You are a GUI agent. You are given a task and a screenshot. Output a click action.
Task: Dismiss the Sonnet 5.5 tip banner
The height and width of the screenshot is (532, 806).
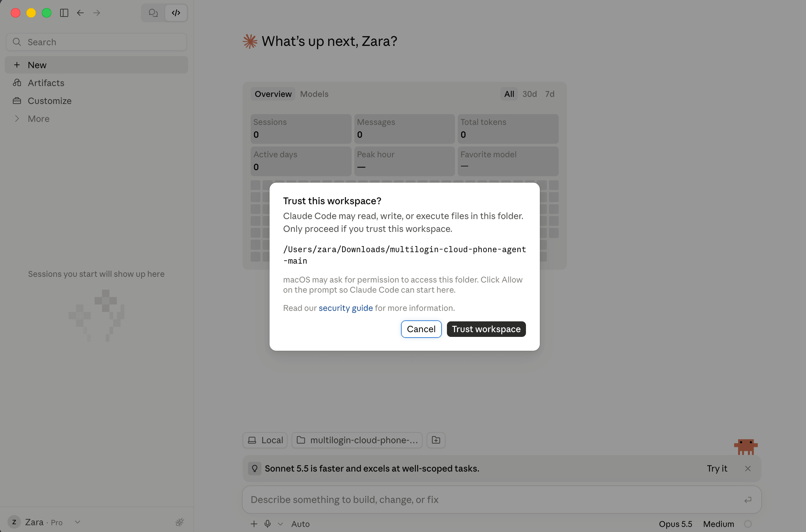[x=748, y=469]
